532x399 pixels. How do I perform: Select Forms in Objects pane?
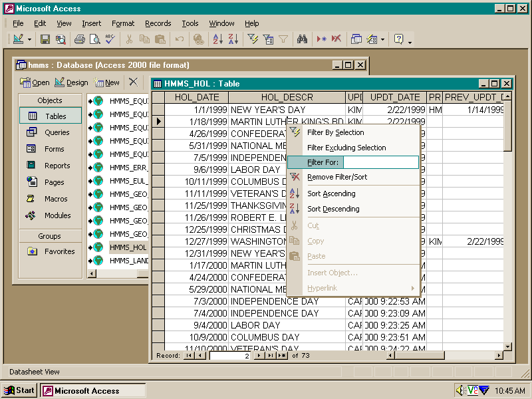click(51, 149)
